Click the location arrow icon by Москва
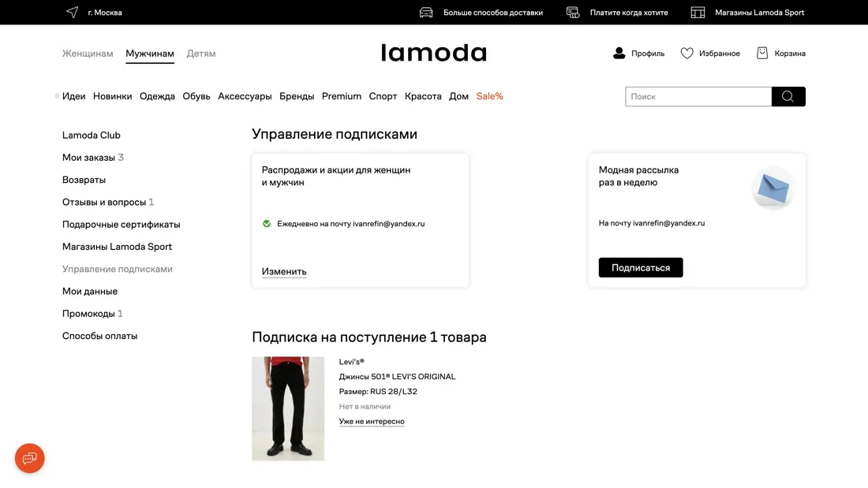The image size is (868, 488). (73, 12)
